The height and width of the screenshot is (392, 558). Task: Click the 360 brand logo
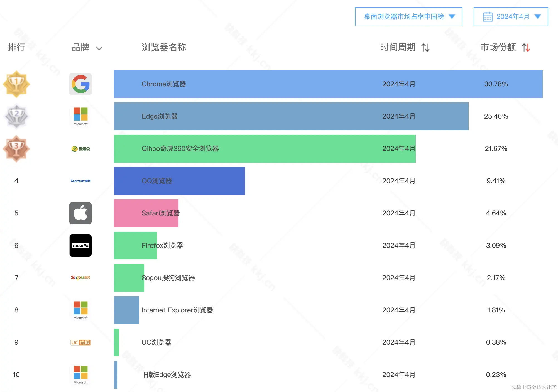click(x=80, y=149)
